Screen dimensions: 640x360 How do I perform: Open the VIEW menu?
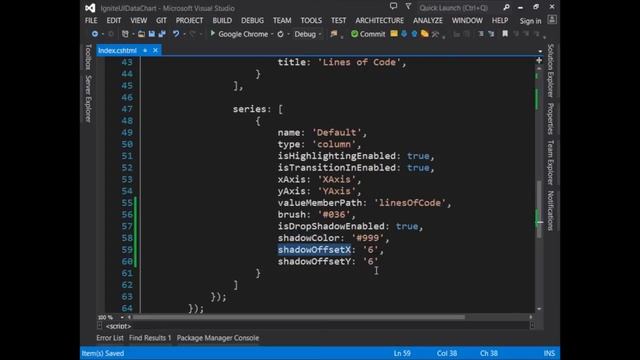coord(139,20)
